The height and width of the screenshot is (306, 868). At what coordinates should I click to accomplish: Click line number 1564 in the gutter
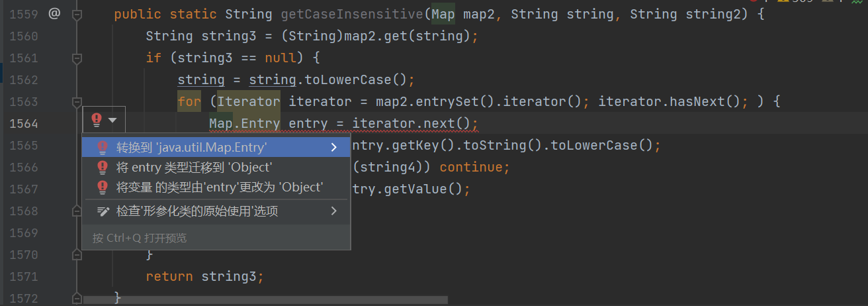pyautogui.click(x=24, y=124)
